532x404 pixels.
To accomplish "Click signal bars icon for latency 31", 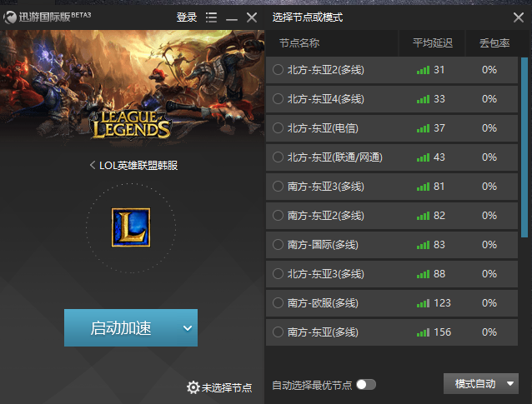I will pos(423,70).
